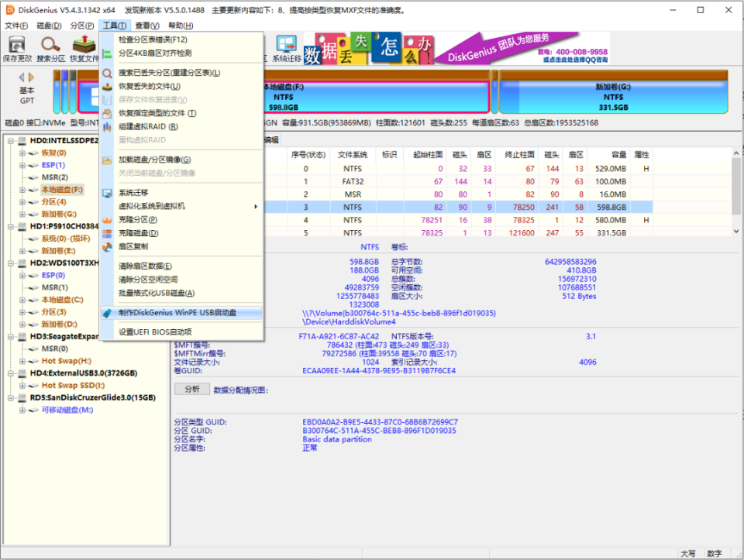Click the next disk arrow above 基本 GPT

click(31, 77)
